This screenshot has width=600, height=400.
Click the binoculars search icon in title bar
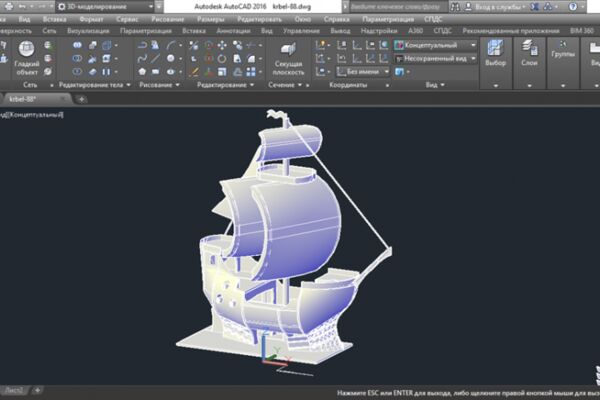pyautogui.click(x=455, y=7)
